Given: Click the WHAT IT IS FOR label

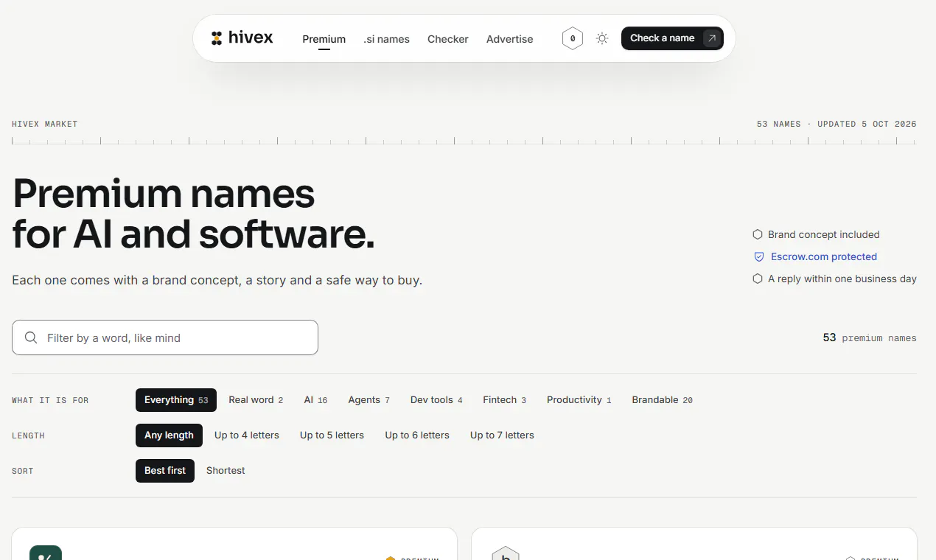Looking at the screenshot, I should [x=50, y=400].
